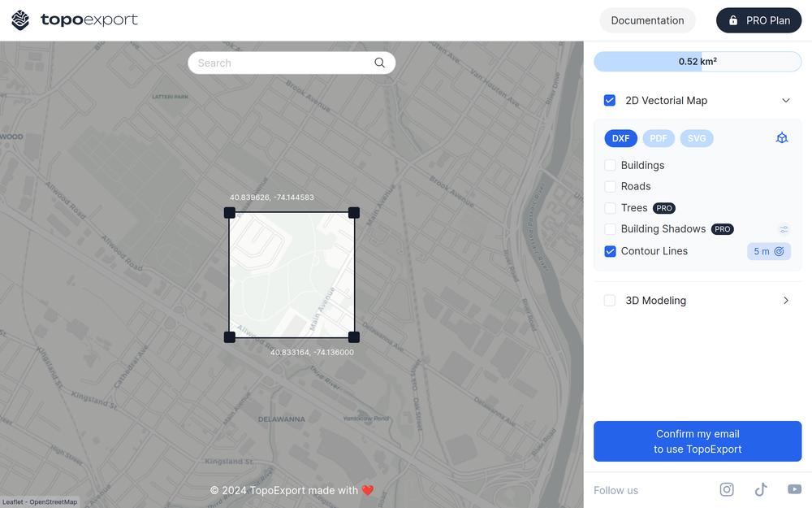This screenshot has width=812, height=508.
Task: Open the Leaflet attribution link
Action: (x=13, y=501)
